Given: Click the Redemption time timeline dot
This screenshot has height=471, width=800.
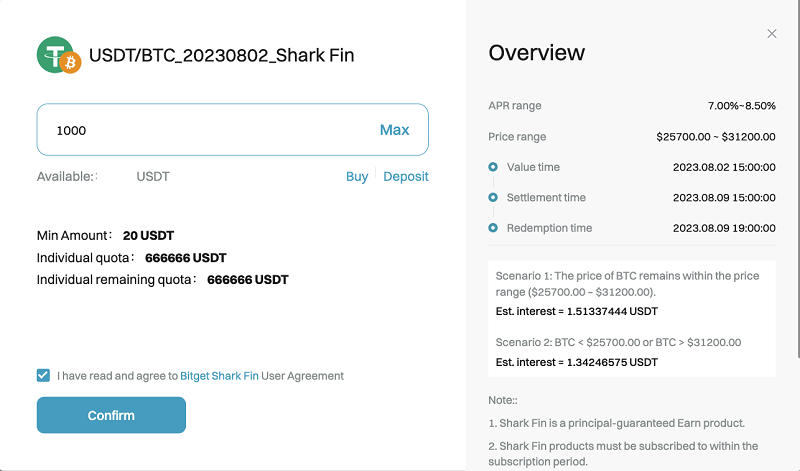Looking at the screenshot, I should (x=493, y=228).
